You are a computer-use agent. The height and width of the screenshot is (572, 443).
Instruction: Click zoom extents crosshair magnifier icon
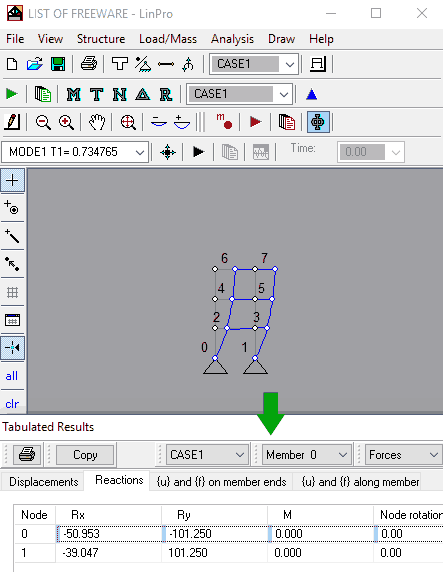[x=128, y=122]
